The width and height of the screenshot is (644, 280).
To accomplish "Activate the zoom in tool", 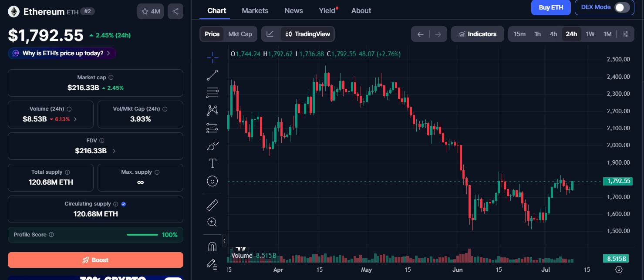I will click(212, 222).
